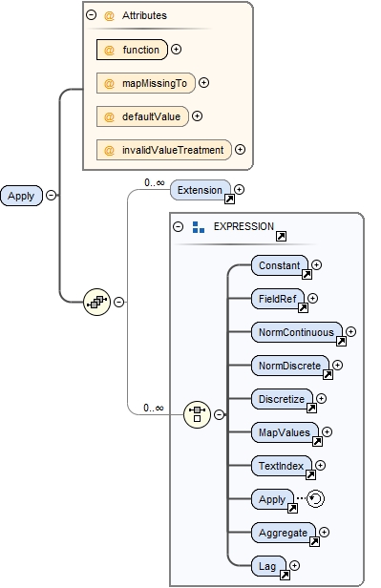Collapse the sequence compositor node
381x588 pixels.
pyautogui.click(x=118, y=302)
